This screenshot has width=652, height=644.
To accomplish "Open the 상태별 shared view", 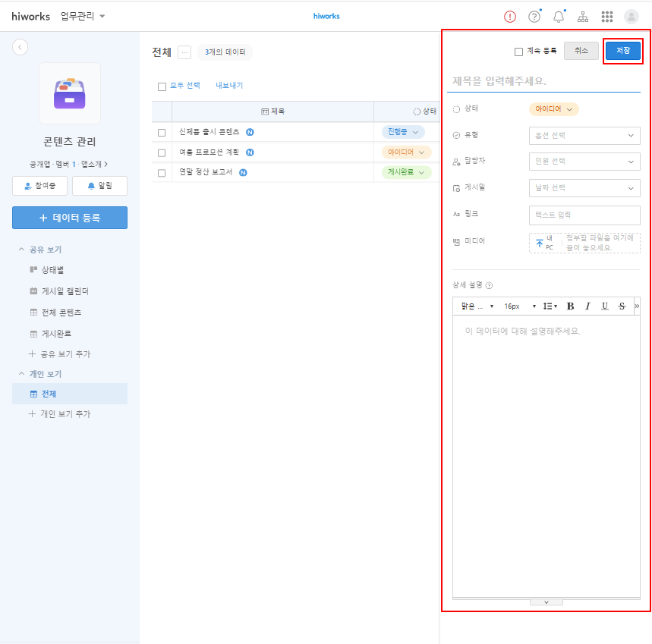I will [x=52, y=269].
